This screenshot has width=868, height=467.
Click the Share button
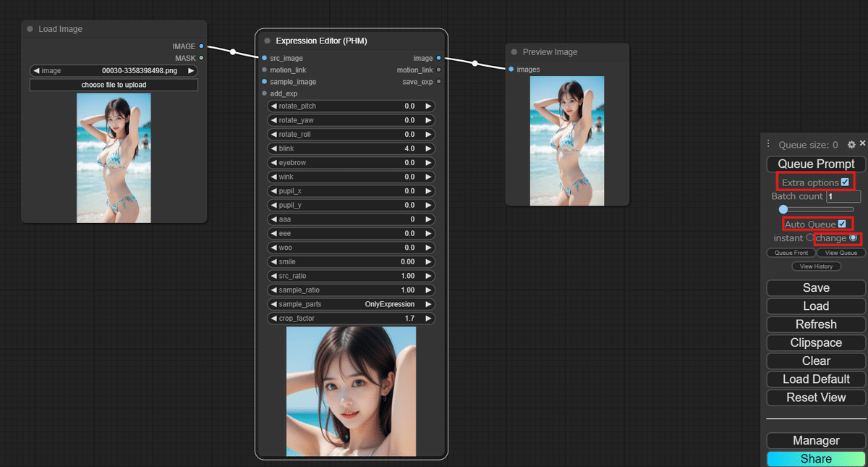pyautogui.click(x=814, y=458)
